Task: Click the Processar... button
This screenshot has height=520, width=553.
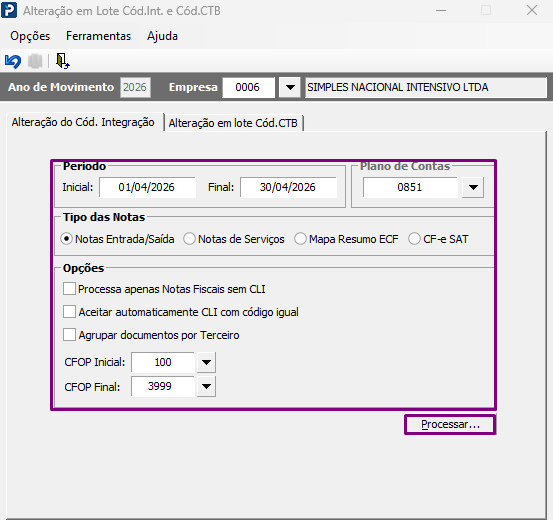Action: tap(450, 424)
